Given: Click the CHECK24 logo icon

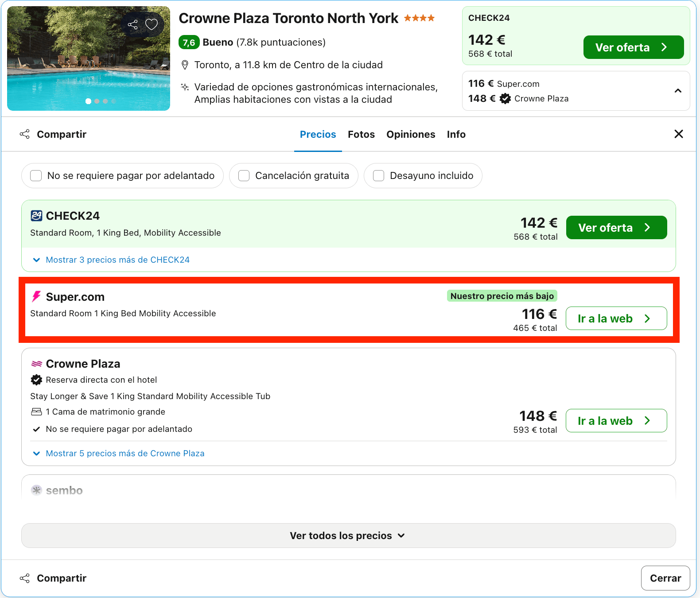Looking at the screenshot, I should 36,216.
